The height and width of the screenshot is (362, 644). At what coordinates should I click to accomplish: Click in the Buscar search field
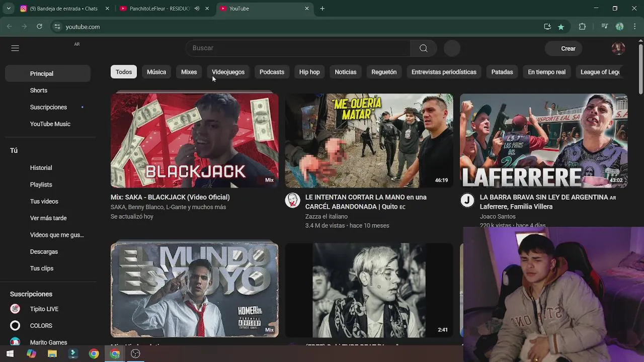tap(298, 48)
